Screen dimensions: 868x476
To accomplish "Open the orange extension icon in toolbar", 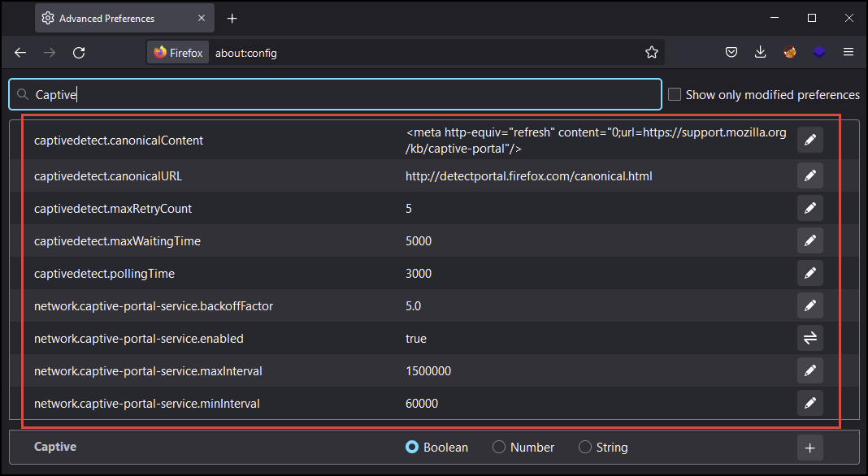I will tap(790, 53).
